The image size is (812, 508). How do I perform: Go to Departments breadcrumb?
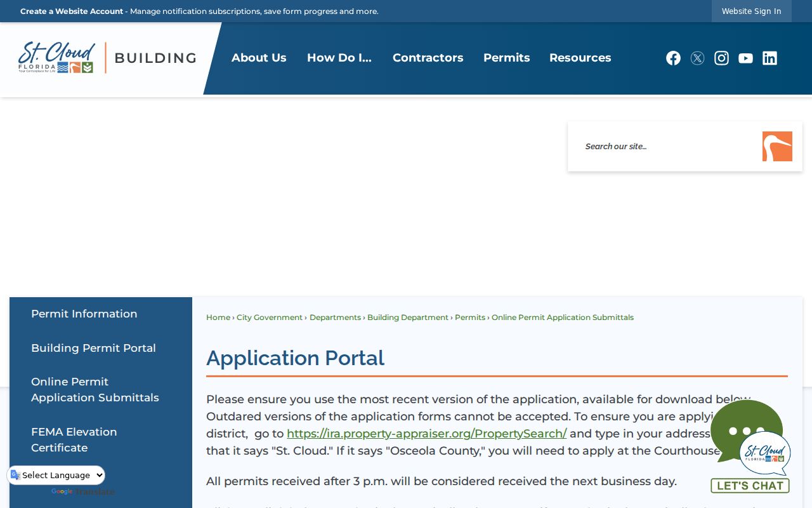point(335,317)
